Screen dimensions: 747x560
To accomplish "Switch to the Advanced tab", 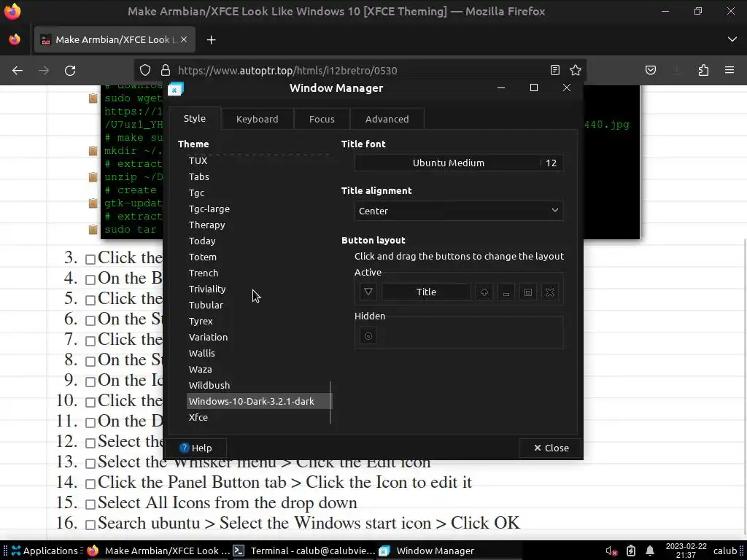I will click(387, 119).
